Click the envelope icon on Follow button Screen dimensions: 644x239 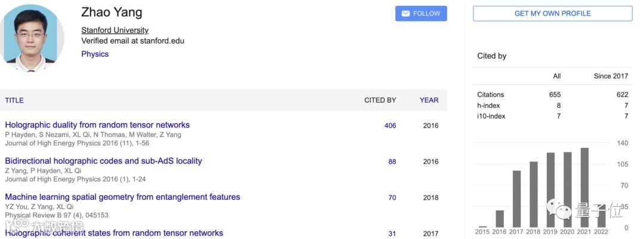(405, 14)
